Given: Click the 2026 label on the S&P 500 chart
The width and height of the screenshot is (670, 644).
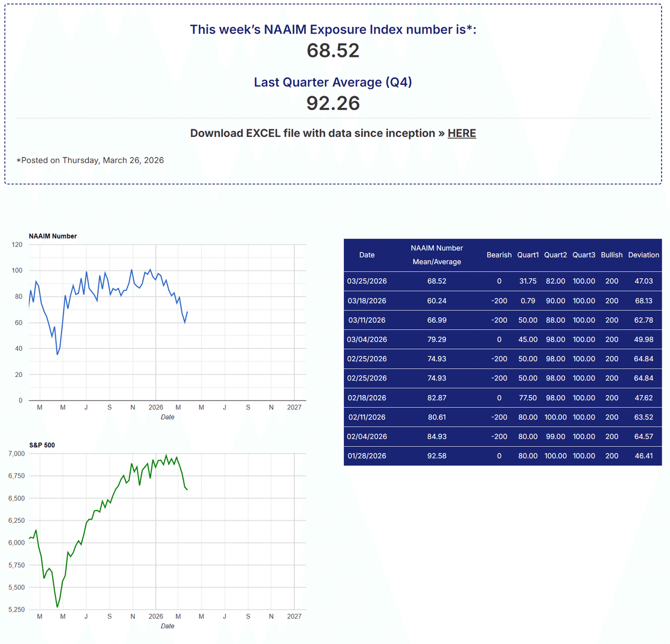Looking at the screenshot, I should [x=156, y=617].
